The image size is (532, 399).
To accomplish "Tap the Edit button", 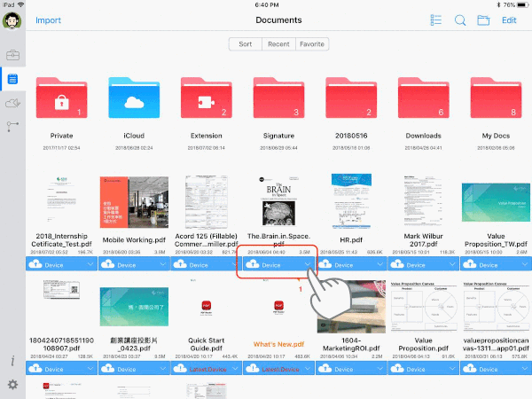I will [x=509, y=20].
